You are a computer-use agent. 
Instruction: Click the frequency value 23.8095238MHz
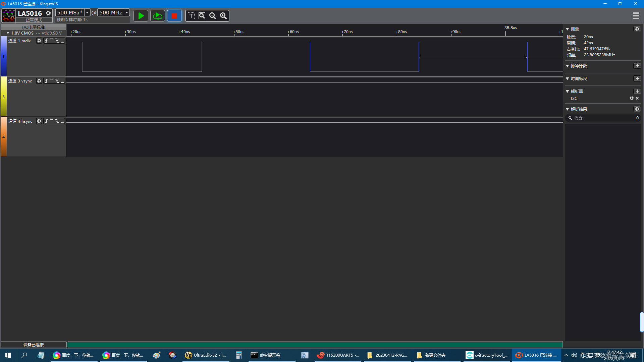(599, 55)
